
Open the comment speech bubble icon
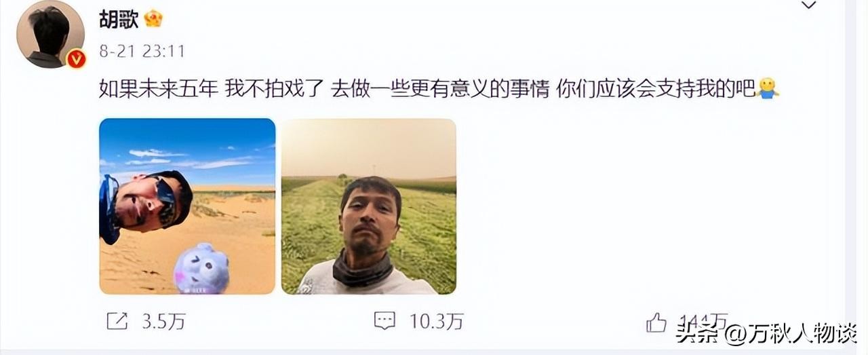point(384,321)
